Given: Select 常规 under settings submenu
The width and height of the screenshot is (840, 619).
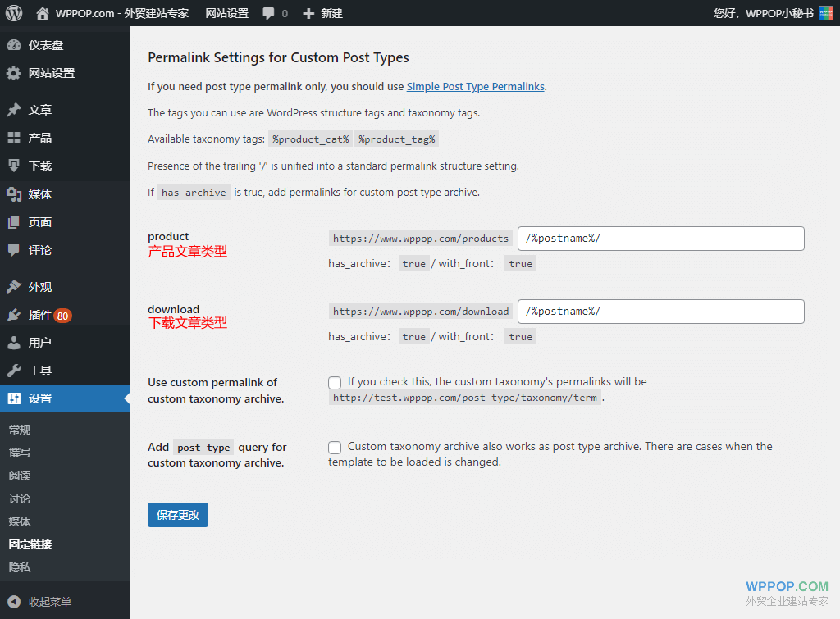Looking at the screenshot, I should point(20,430).
